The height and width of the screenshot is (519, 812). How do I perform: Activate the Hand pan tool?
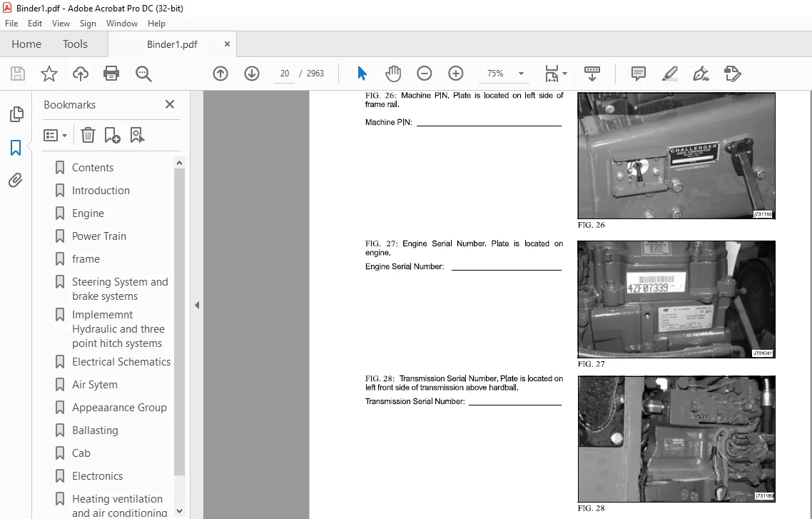(x=393, y=74)
